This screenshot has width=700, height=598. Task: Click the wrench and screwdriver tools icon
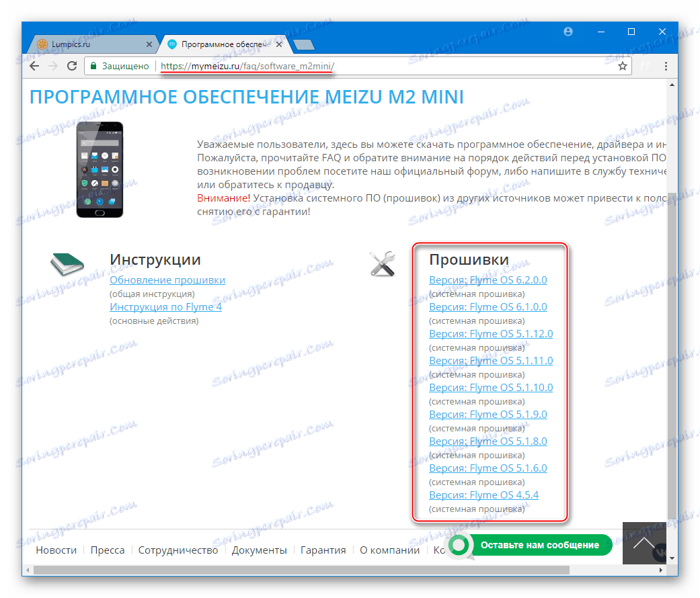point(383,263)
